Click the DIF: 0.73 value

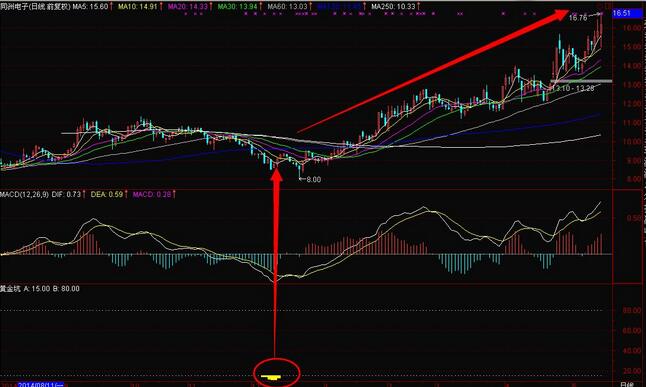point(66,194)
